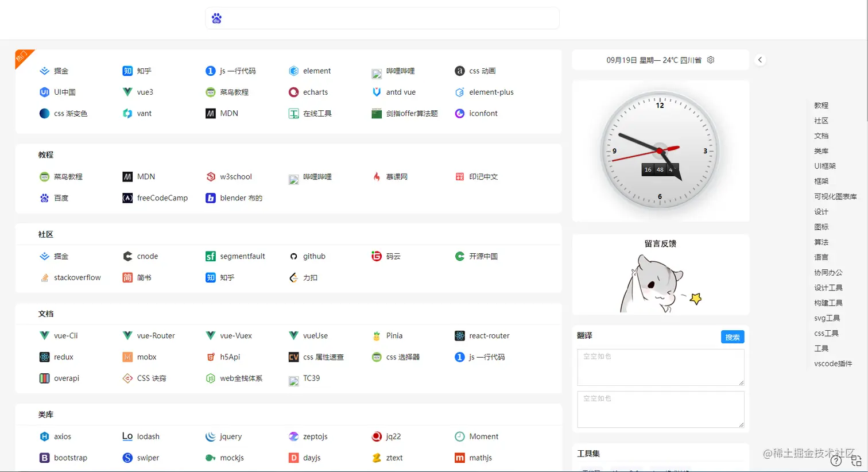Open the css 渐变色 gradient icon

44,113
